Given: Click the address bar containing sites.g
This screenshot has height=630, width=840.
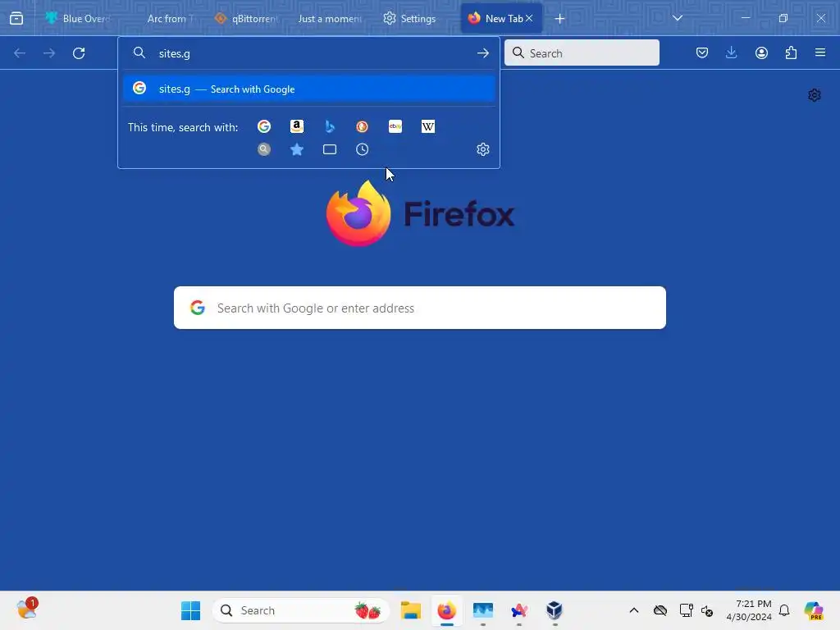Looking at the screenshot, I should click(308, 53).
